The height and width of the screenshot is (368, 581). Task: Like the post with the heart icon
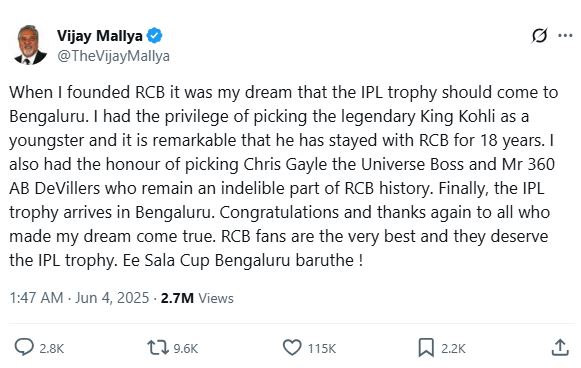[x=292, y=348]
